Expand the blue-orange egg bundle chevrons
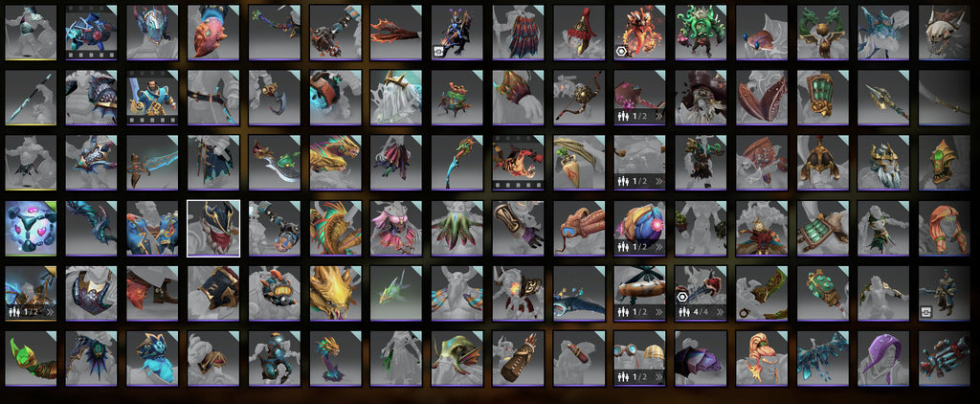The height and width of the screenshot is (404, 980). [658, 246]
